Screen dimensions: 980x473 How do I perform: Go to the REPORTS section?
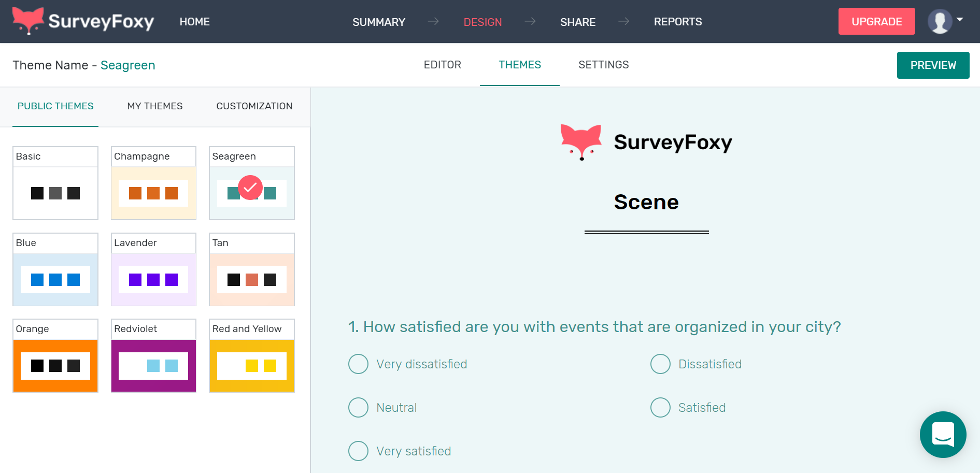pyautogui.click(x=677, y=21)
